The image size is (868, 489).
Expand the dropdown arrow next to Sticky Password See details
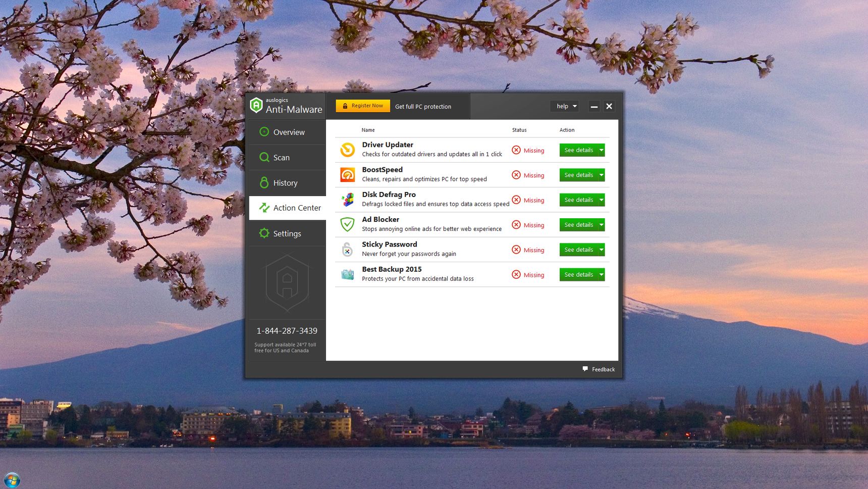click(602, 250)
